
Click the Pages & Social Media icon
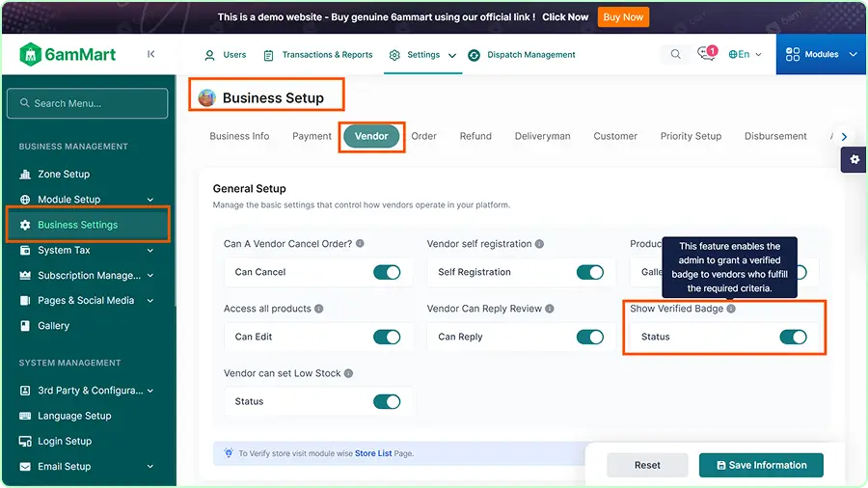pyautogui.click(x=25, y=301)
